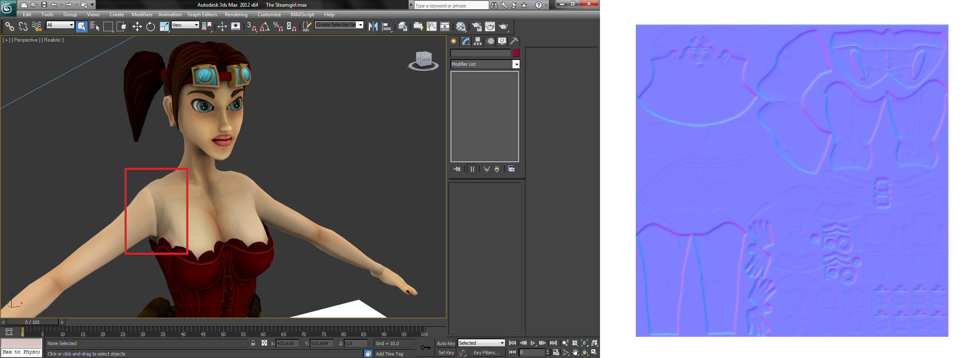This screenshot has width=980, height=358.
Task: Toggle the Percent Snap
Action: click(x=278, y=27)
